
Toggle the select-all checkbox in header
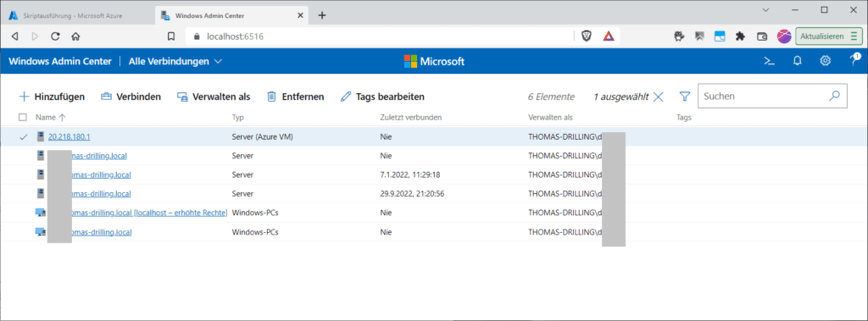[x=23, y=118]
